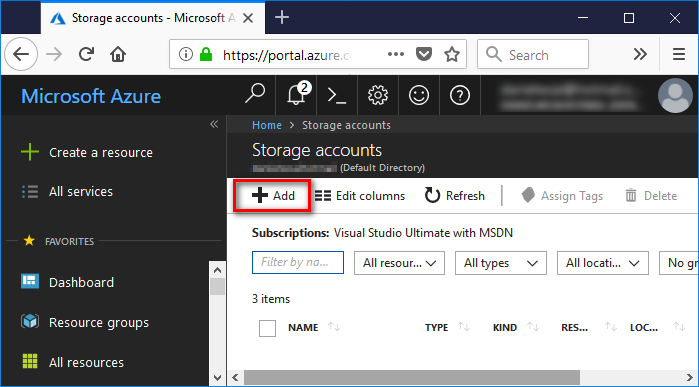Viewport: 699px width, 387px height.
Task: Refresh the storage accounts list
Action: [x=454, y=196]
